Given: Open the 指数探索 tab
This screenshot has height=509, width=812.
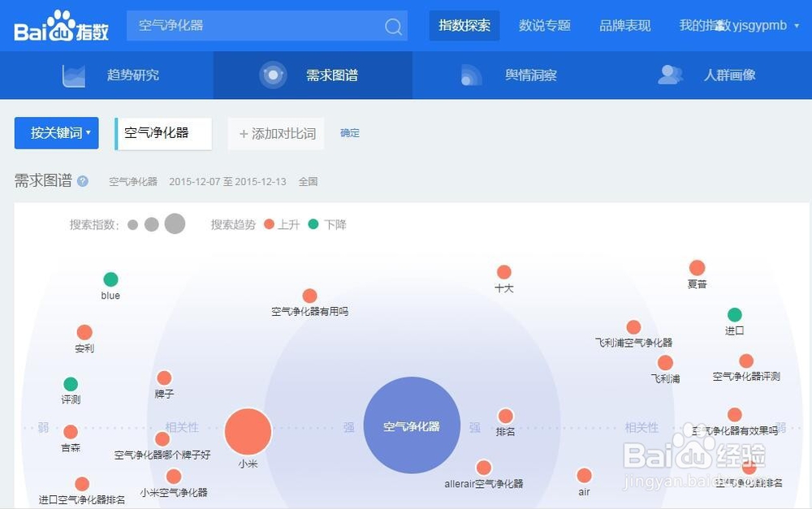Looking at the screenshot, I should [x=464, y=25].
